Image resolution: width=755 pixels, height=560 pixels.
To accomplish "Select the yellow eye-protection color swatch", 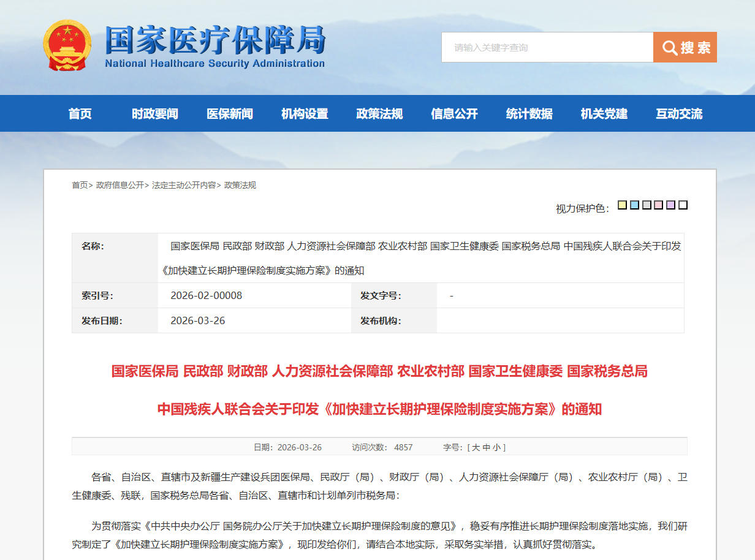I will click(622, 205).
